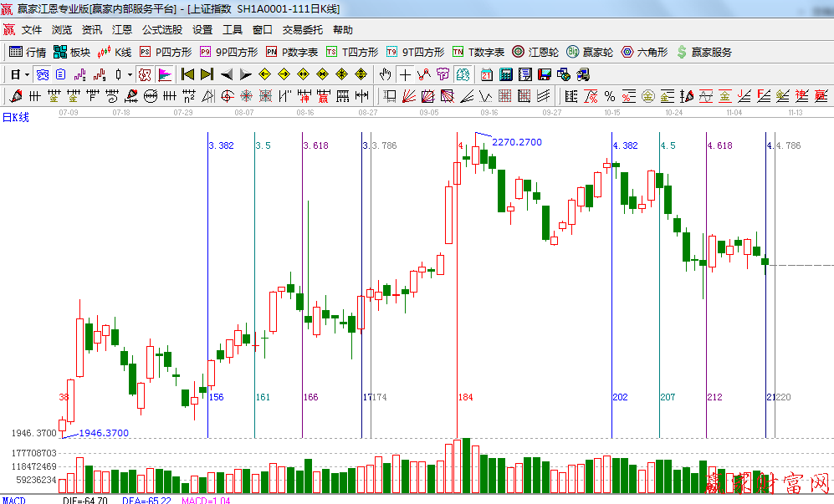Screen dimensions: 834x504
Task: Toggle the outlined red chart icon button
Action: point(144,74)
